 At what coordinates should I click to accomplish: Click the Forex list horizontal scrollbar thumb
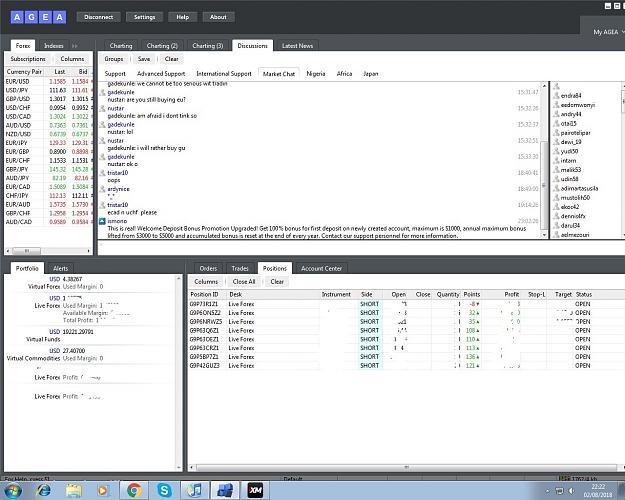point(26,251)
